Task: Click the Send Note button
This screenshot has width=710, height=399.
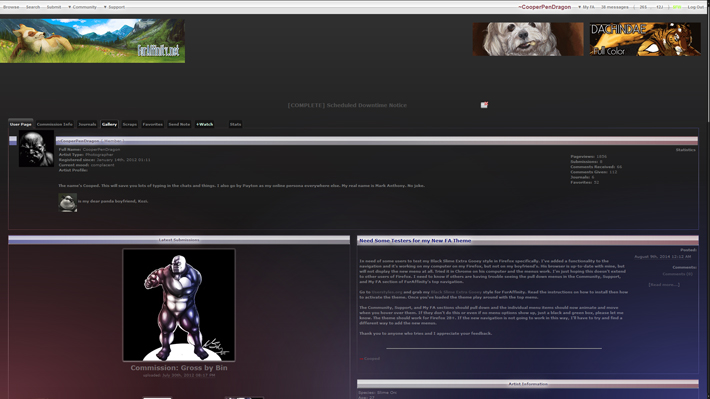Action: click(x=179, y=124)
